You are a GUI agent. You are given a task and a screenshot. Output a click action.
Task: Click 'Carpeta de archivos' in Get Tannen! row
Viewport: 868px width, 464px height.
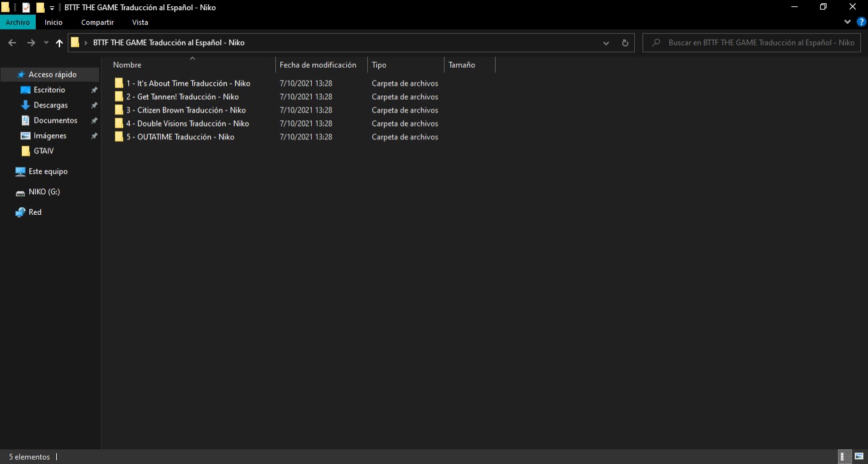405,97
